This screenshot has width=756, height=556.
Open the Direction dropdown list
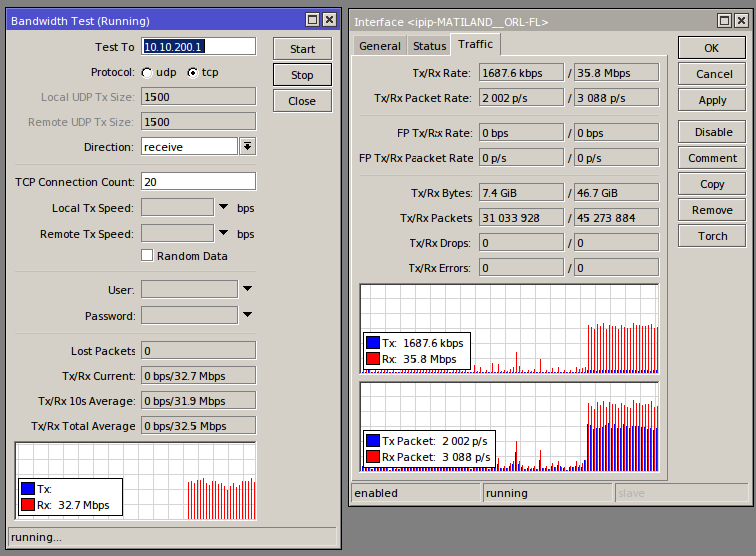(247, 147)
